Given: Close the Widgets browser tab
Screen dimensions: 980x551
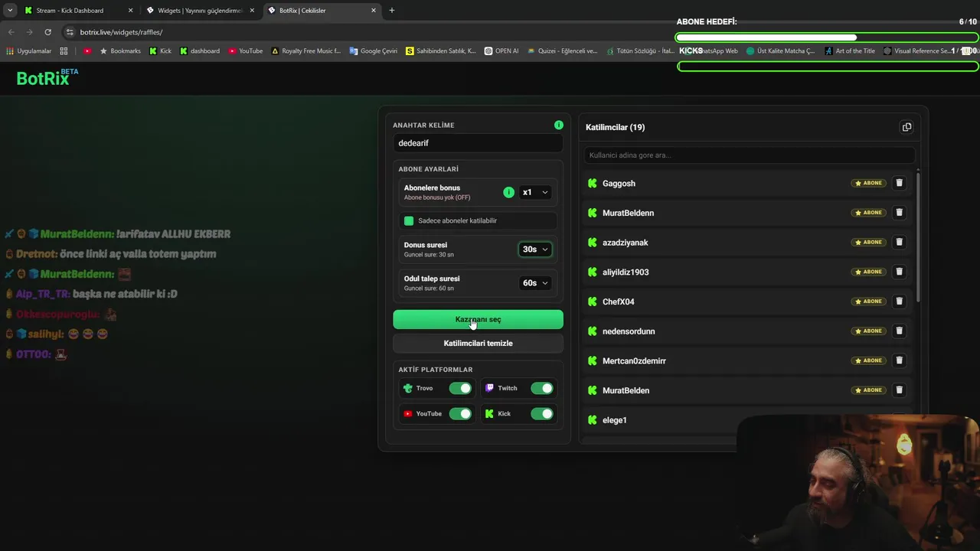Looking at the screenshot, I should coord(252,11).
